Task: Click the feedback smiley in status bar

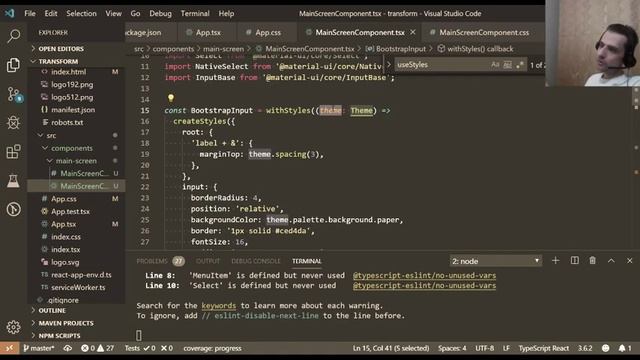Action: click(x=605, y=348)
